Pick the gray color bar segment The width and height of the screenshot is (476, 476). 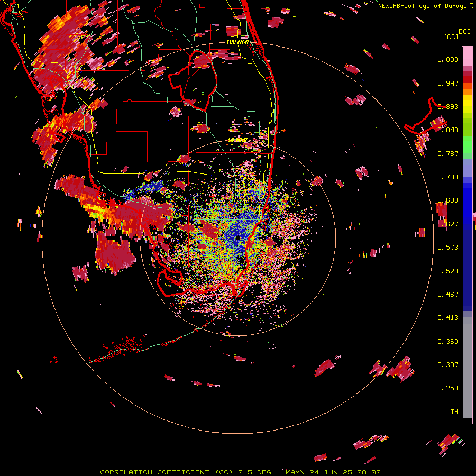coord(467,368)
